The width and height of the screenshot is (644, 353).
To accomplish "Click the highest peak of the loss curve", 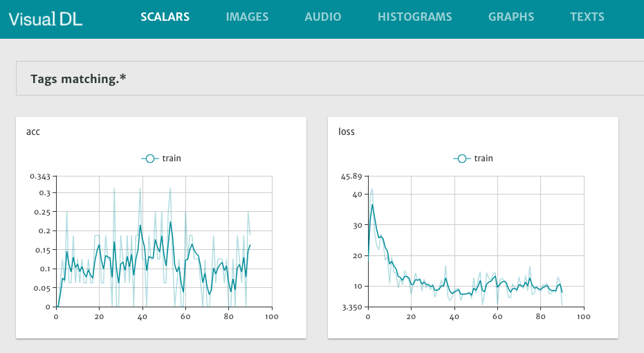I will click(x=372, y=204).
